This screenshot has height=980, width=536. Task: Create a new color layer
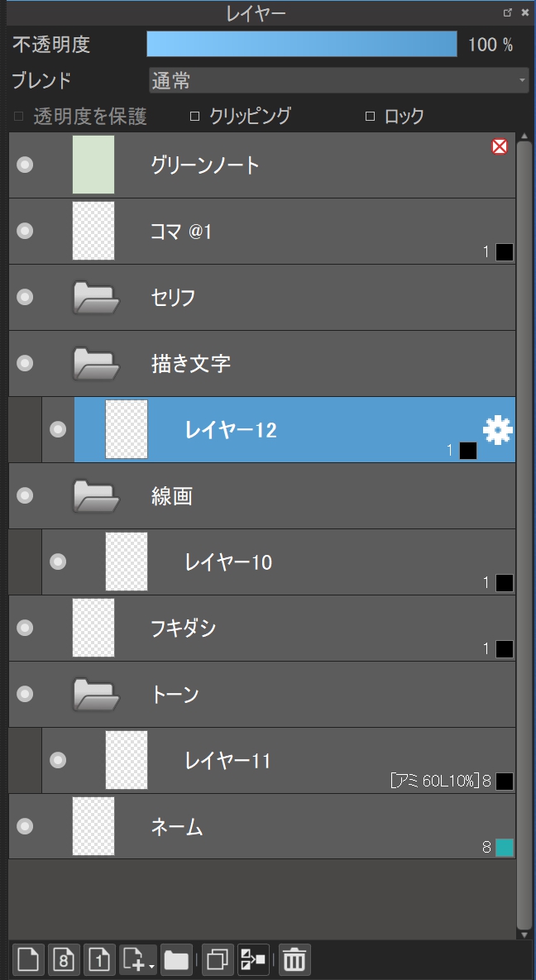29,959
